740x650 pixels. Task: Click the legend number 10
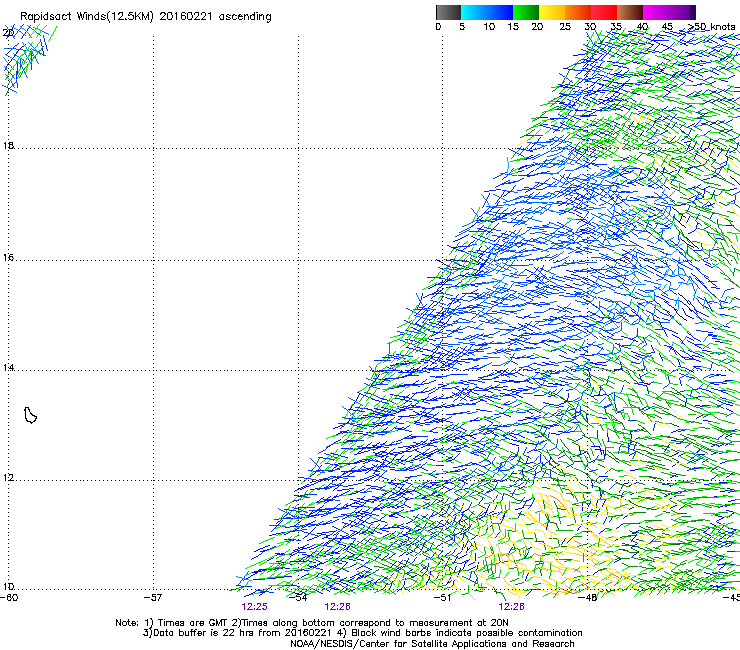click(x=489, y=27)
